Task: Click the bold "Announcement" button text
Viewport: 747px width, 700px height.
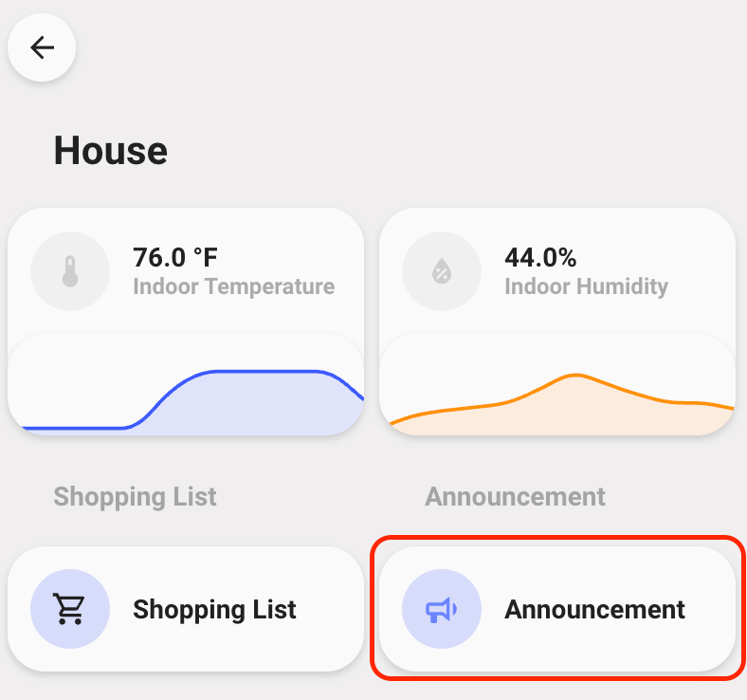Action: click(x=594, y=609)
